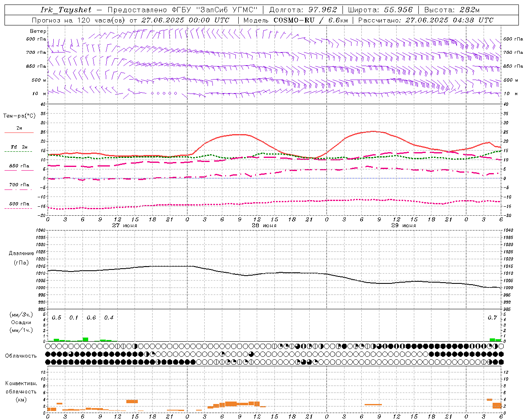Click the "27 июня" date label

pyautogui.click(x=125, y=225)
